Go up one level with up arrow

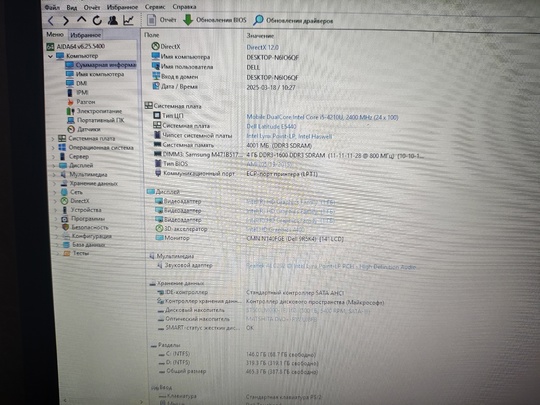(x=81, y=20)
